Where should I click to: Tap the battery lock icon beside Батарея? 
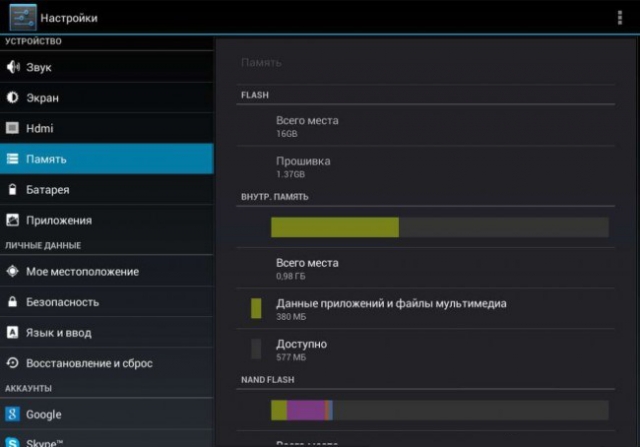[13, 189]
